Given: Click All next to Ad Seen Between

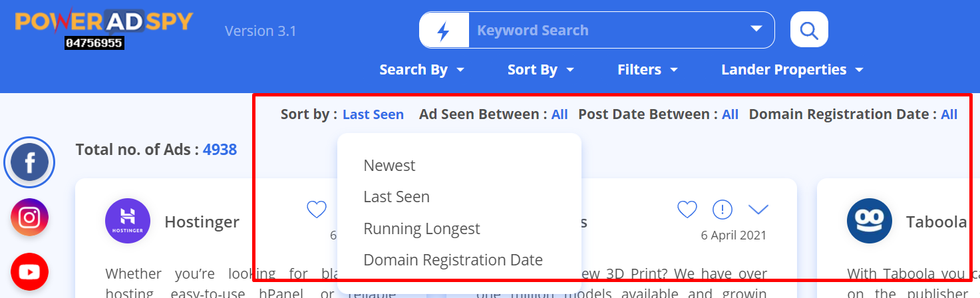Looking at the screenshot, I should coord(560,114).
